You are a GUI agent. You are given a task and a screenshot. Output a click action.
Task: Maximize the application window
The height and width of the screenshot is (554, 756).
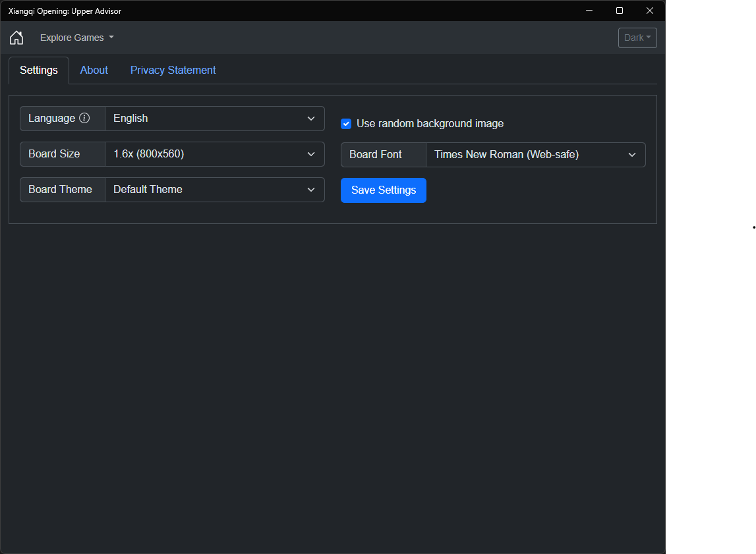[620, 11]
